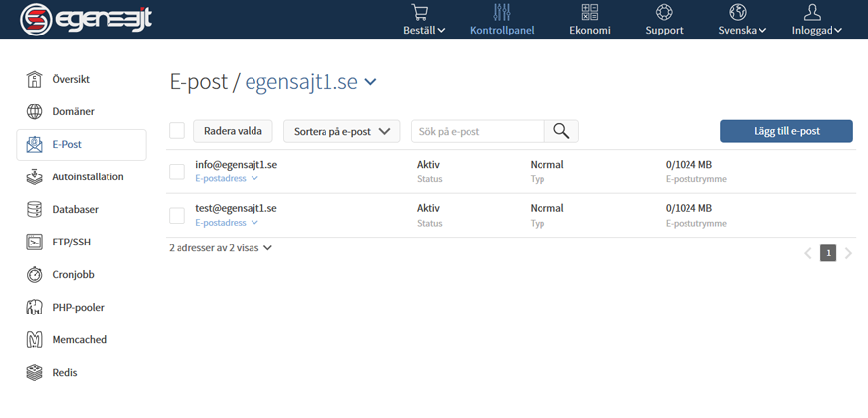Click the E-post heading breadcrumb
Image resolution: width=868 pixels, height=418 pixels.
pos(198,82)
